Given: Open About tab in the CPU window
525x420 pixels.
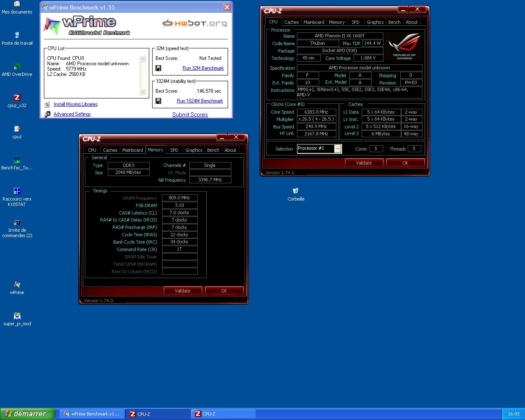Looking at the screenshot, I should click(x=411, y=22).
